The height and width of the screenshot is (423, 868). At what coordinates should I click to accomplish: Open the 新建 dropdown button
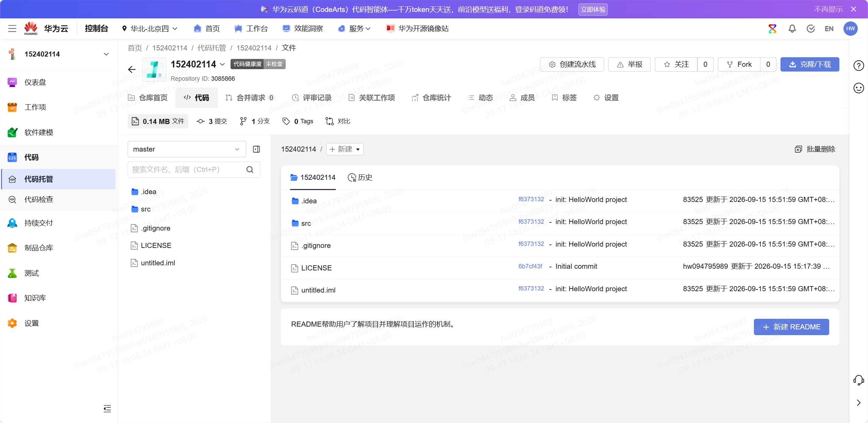coord(345,149)
